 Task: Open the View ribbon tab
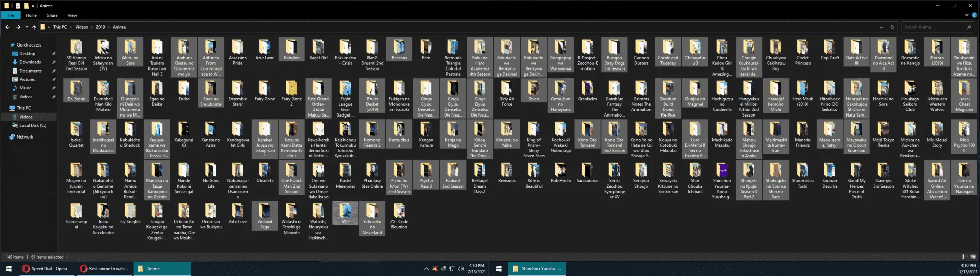(72, 16)
